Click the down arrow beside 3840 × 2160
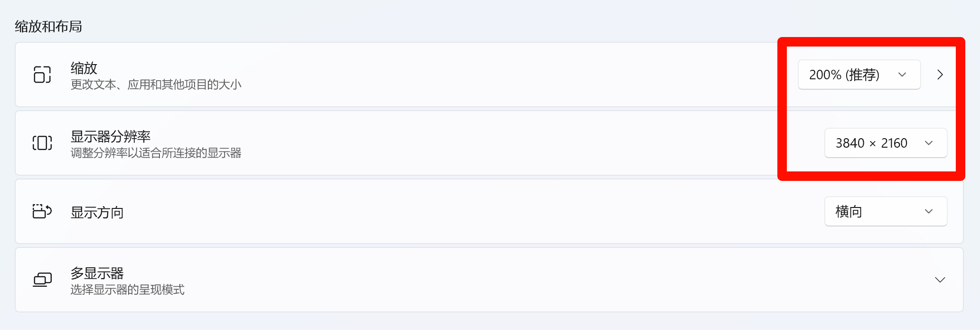 point(929,143)
